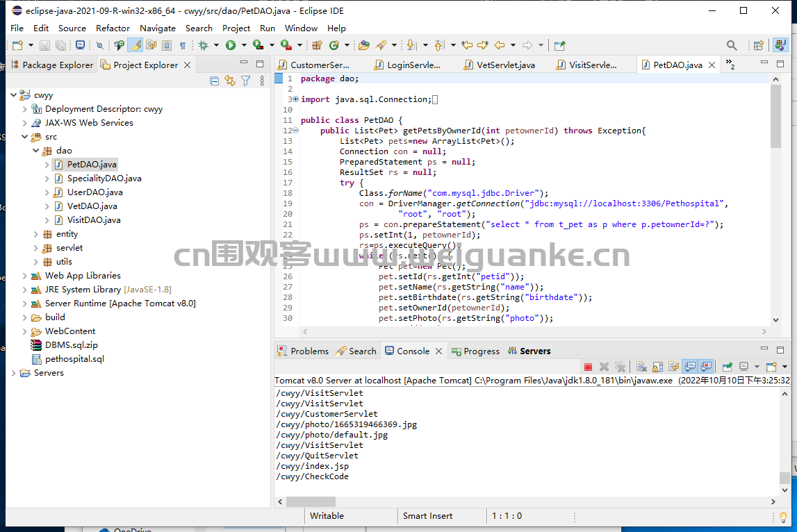Toggle Link with Editor in Project Explorer

point(230,81)
